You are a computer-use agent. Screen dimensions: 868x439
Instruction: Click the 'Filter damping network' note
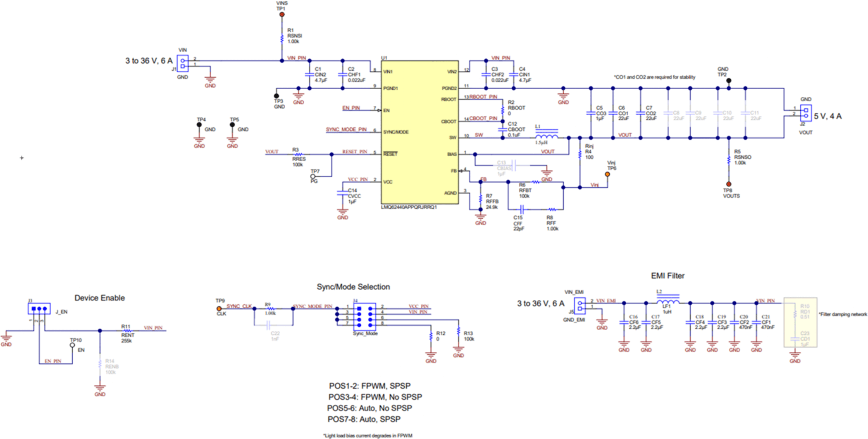[x=843, y=315]
